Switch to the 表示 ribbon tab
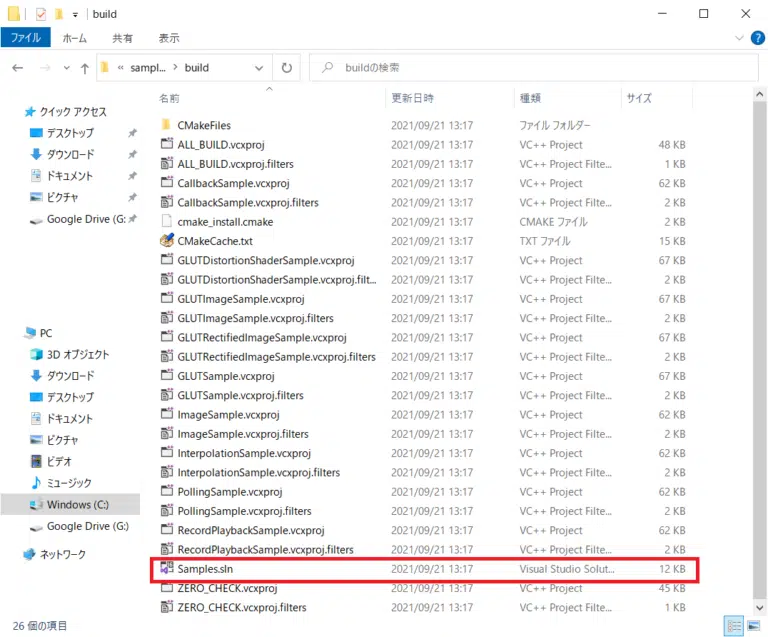 169,38
